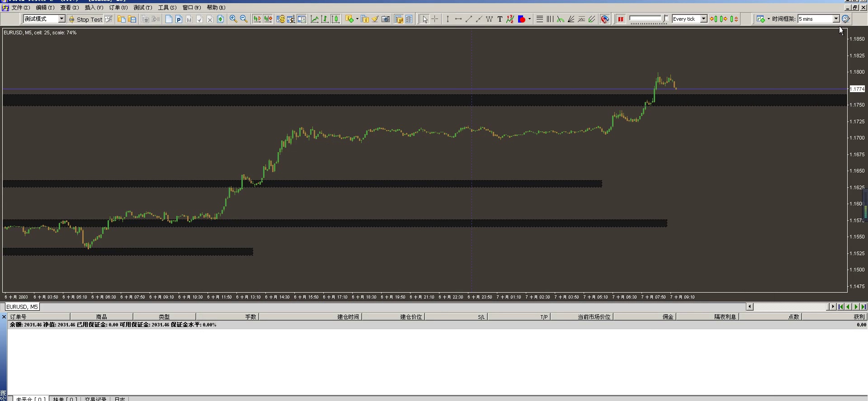Switch to the 日志 tab

pos(120,399)
